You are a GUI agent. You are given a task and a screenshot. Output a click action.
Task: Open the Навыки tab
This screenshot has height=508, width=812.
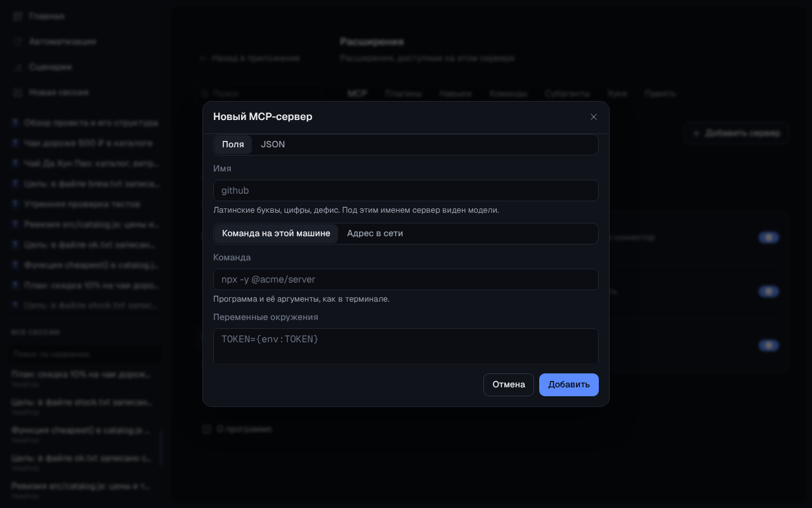pos(455,93)
